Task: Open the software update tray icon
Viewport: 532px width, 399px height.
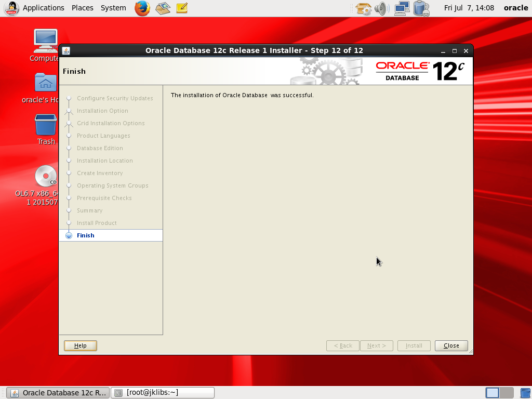Action: pos(363,8)
